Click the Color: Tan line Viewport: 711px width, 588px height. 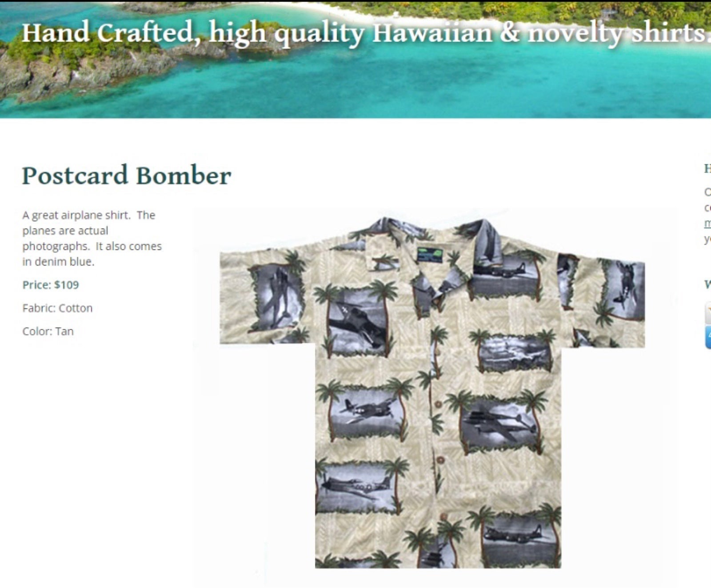pos(48,331)
